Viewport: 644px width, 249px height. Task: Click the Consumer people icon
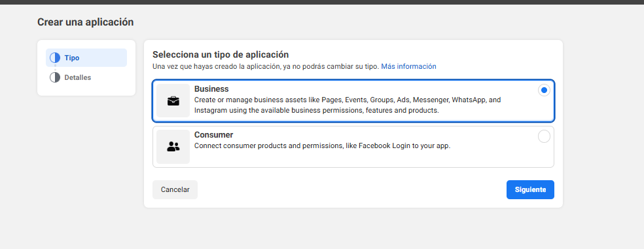pos(173,147)
